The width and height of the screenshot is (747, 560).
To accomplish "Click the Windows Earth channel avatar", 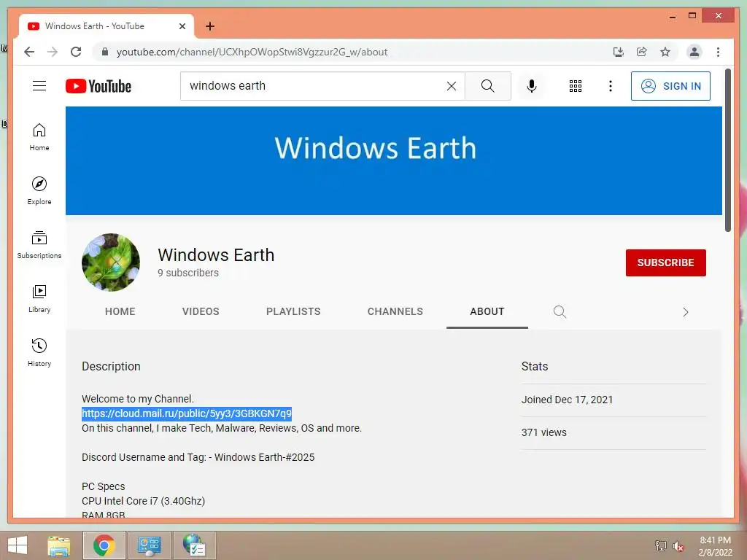I will (x=111, y=262).
